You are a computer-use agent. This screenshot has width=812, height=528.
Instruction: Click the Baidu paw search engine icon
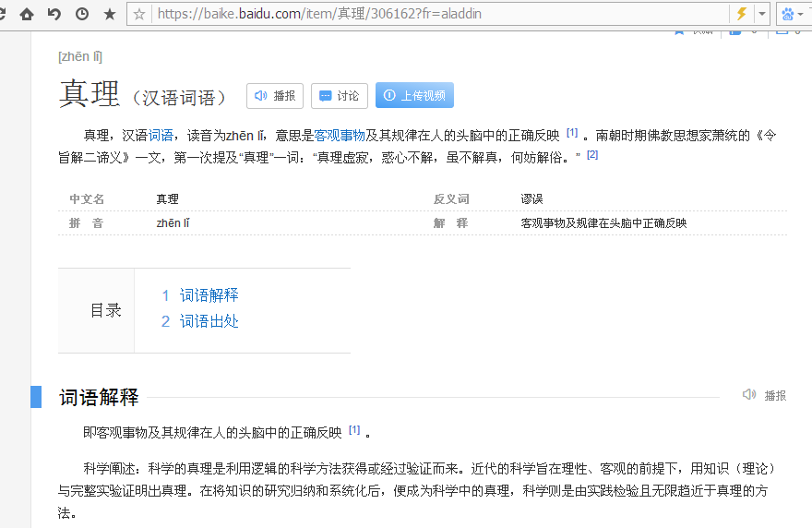tap(788, 14)
